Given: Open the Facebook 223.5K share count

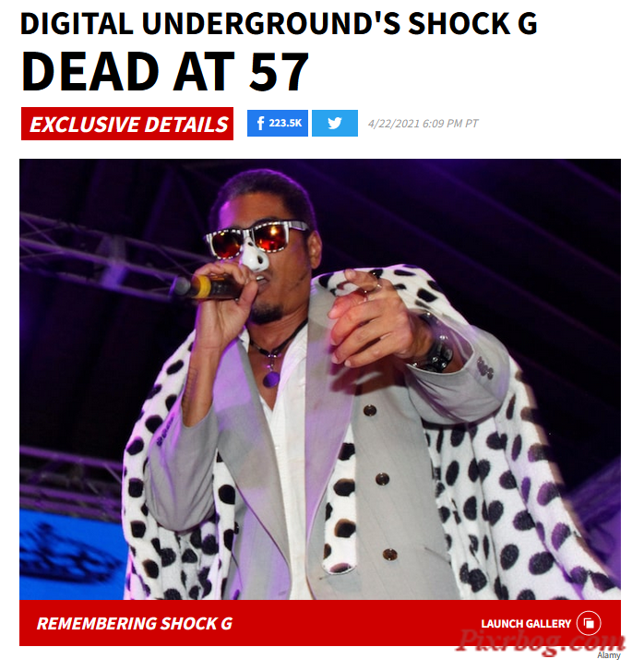Looking at the screenshot, I should pos(278,124).
